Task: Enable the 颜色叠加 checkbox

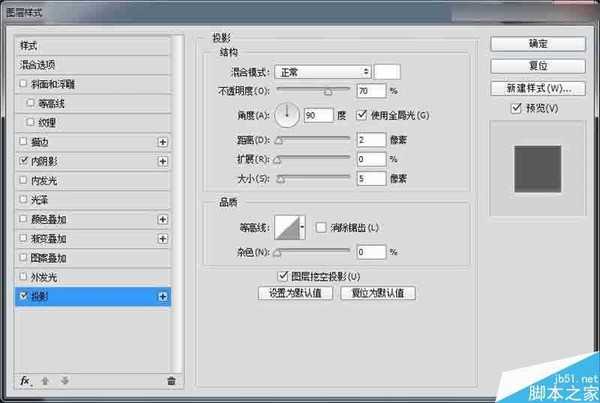Action: [x=23, y=219]
